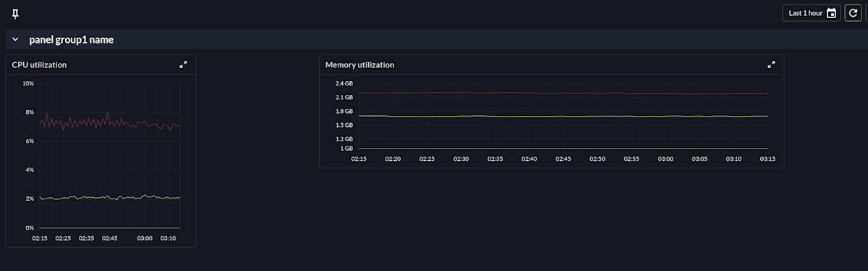Click the 10% label on CPU chart axis
Viewport: 868px width, 271px height.
(x=27, y=83)
